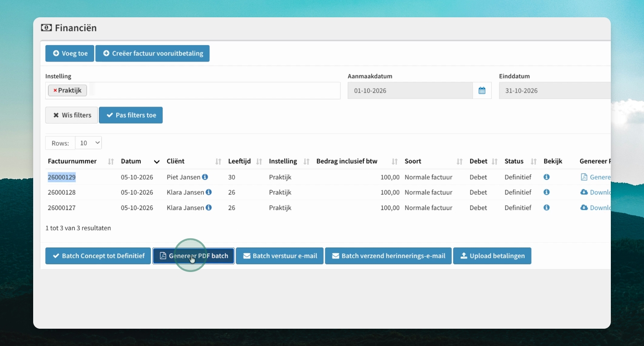
Task: Remove the Praktijk filter tag
Action: (55, 90)
